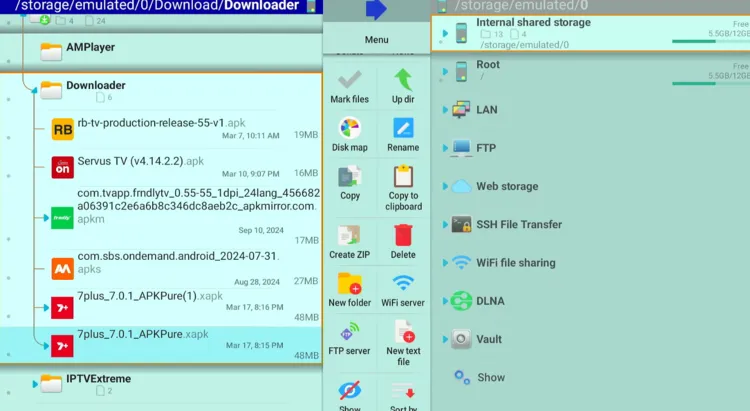Click the Copy files icon

350,177
